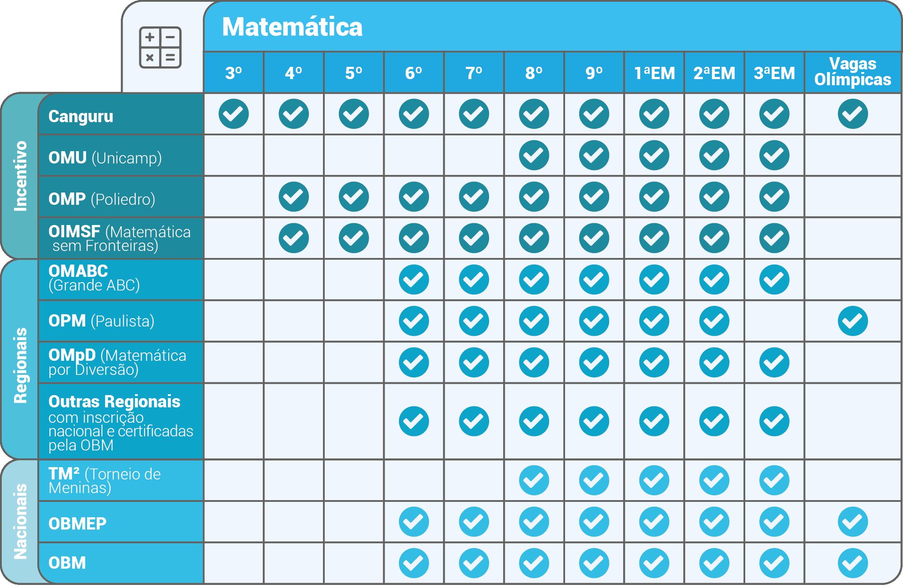
Task: Click the Canguru Vagas Olímpicas checkmark
Action: point(852,114)
